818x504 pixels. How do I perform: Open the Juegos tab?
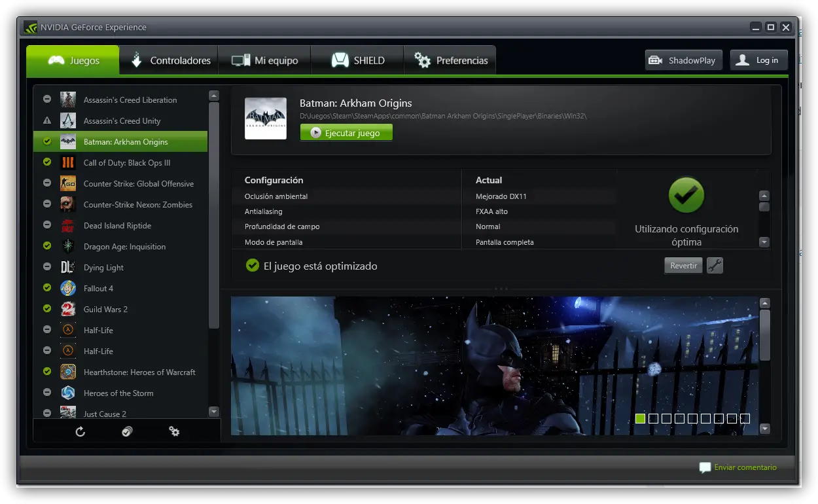click(73, 60)
